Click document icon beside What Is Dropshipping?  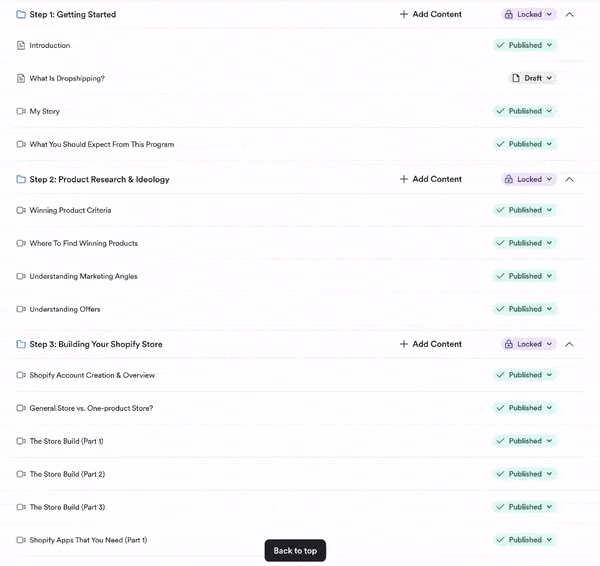click(x=21, y=79)
